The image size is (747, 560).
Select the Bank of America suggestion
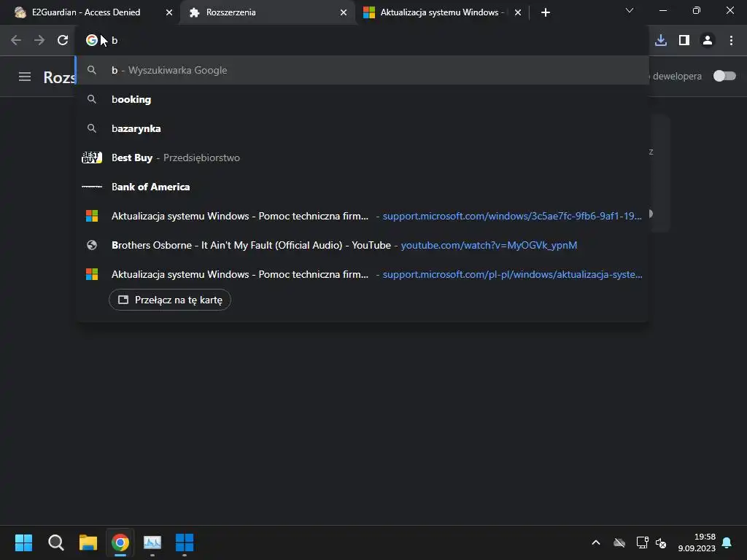[x=362, y=187]
